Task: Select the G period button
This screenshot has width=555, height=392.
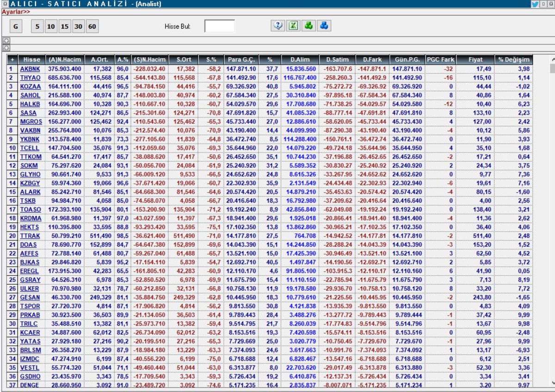Action: (15, 26)
